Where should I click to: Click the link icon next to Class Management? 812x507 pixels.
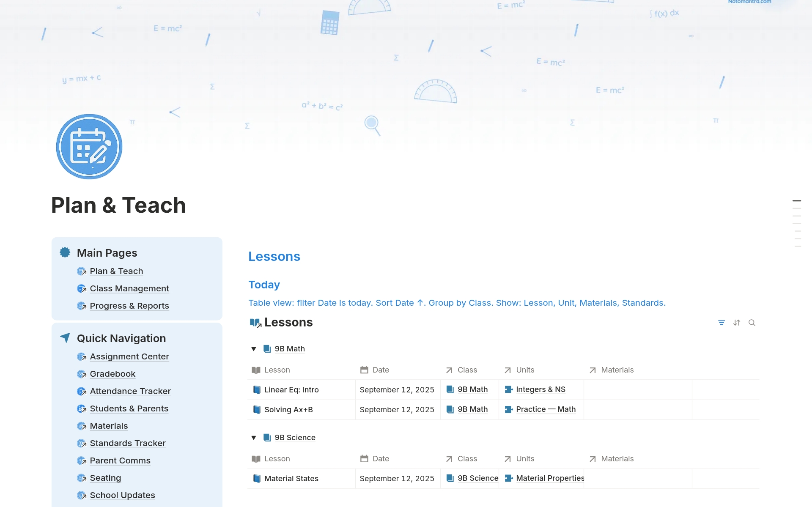pos(82,289)
